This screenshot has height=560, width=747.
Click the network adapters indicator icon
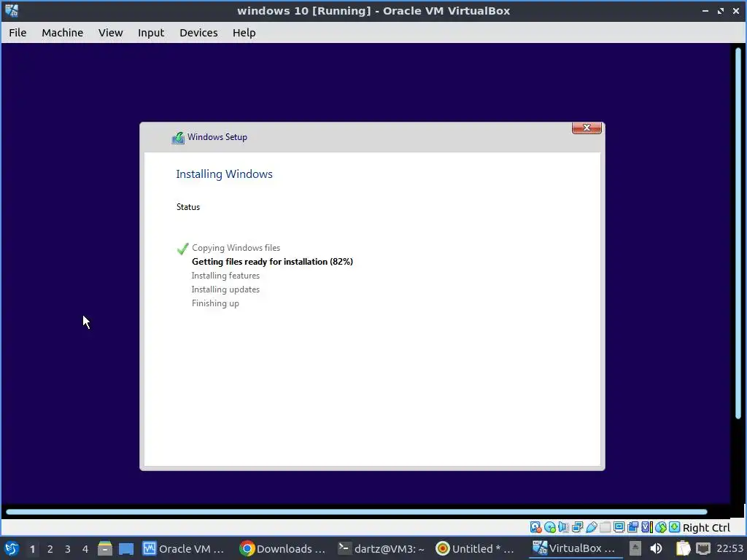coord(578,527)
